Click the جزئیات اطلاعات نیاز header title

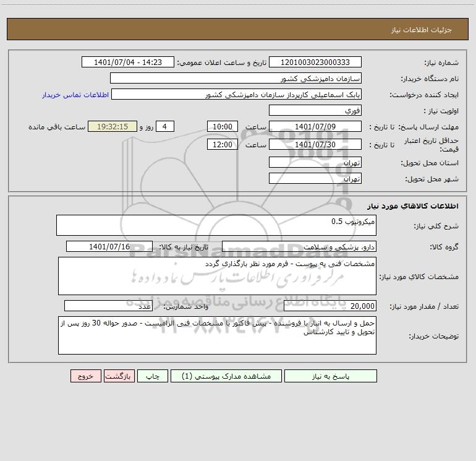coord(422,30)
